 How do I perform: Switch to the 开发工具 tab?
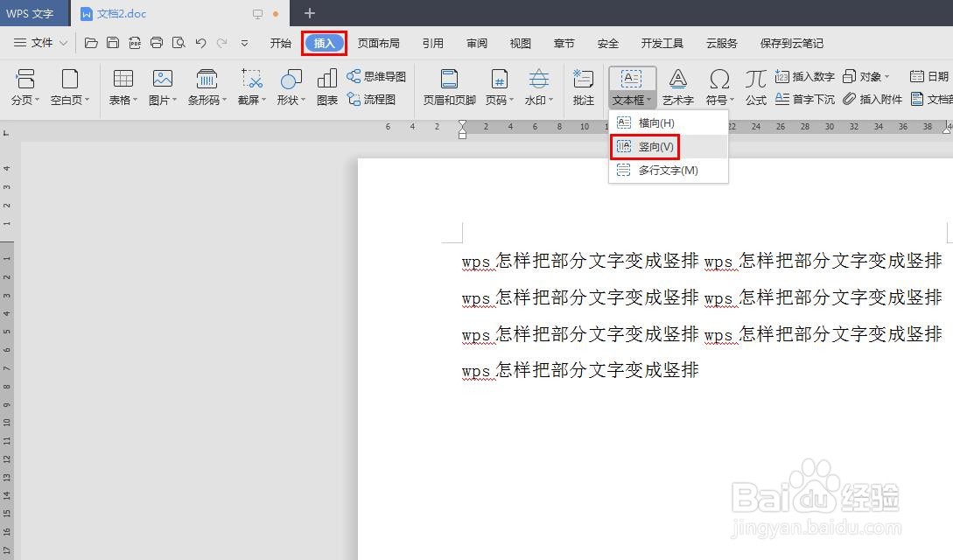tap(662, 43)
